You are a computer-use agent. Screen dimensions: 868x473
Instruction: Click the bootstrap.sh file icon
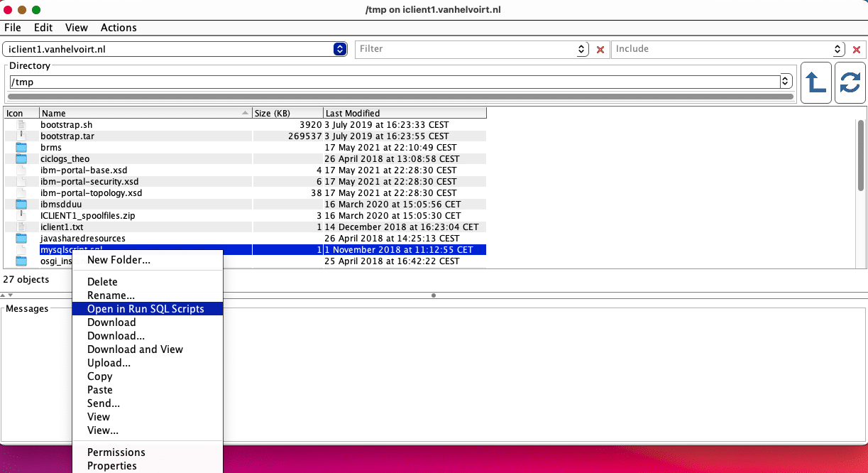coord(21,125)
